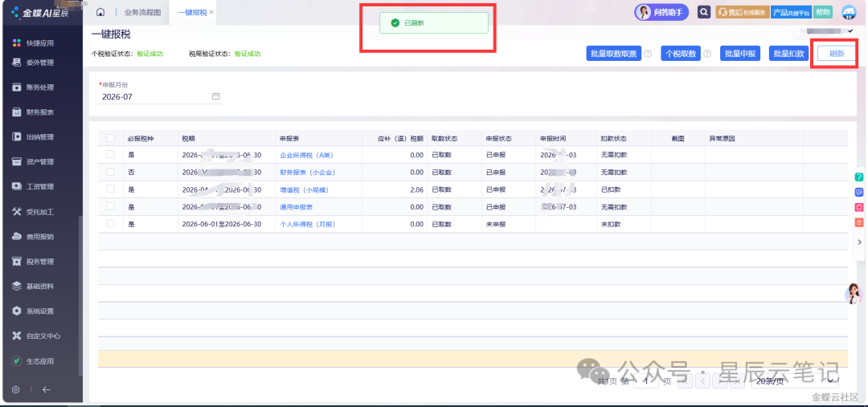
Task: Click the 帮助 button
Action: point(823,12)
